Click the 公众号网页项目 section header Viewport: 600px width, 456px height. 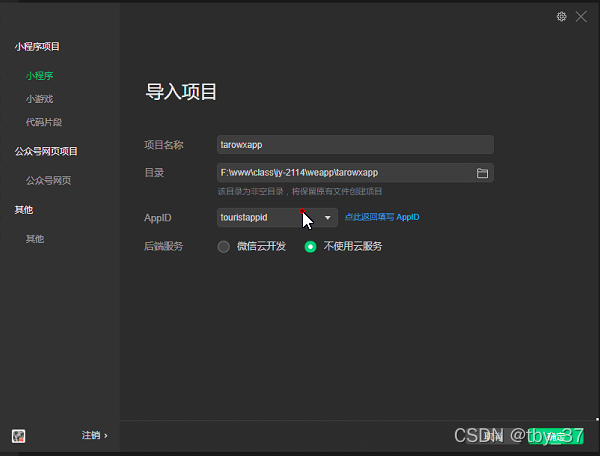[x=46, y=151]
